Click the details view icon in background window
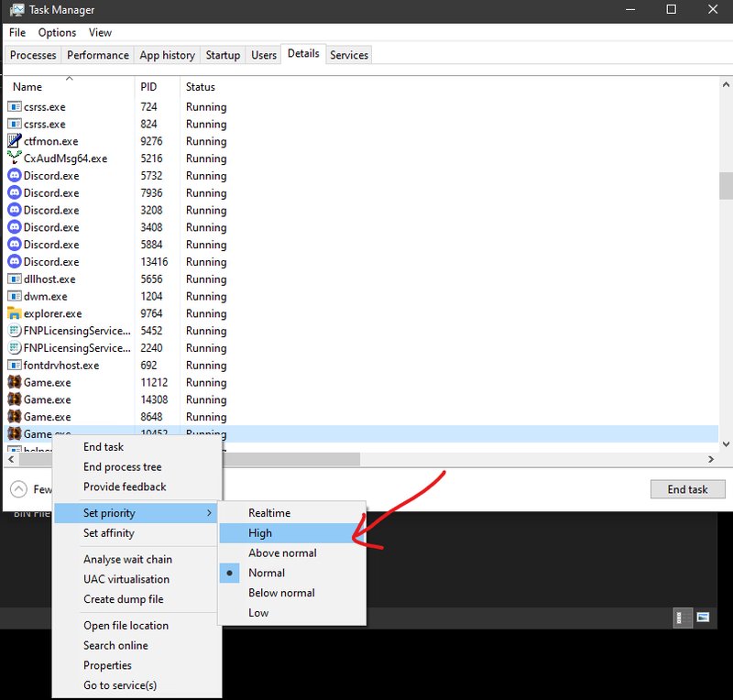Viewport: 733px width, 700px height. [682, 618]
